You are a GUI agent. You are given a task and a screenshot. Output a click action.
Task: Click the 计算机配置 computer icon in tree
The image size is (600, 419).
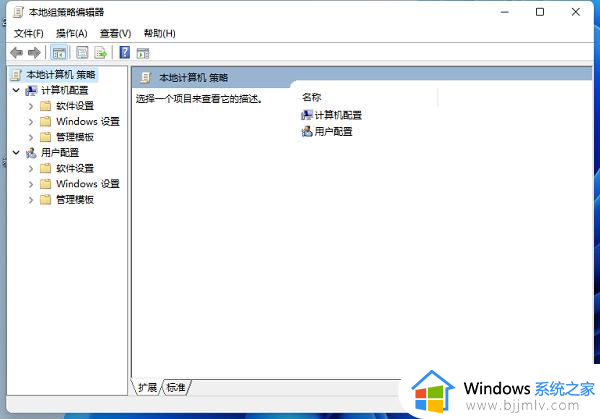point(31,90)
